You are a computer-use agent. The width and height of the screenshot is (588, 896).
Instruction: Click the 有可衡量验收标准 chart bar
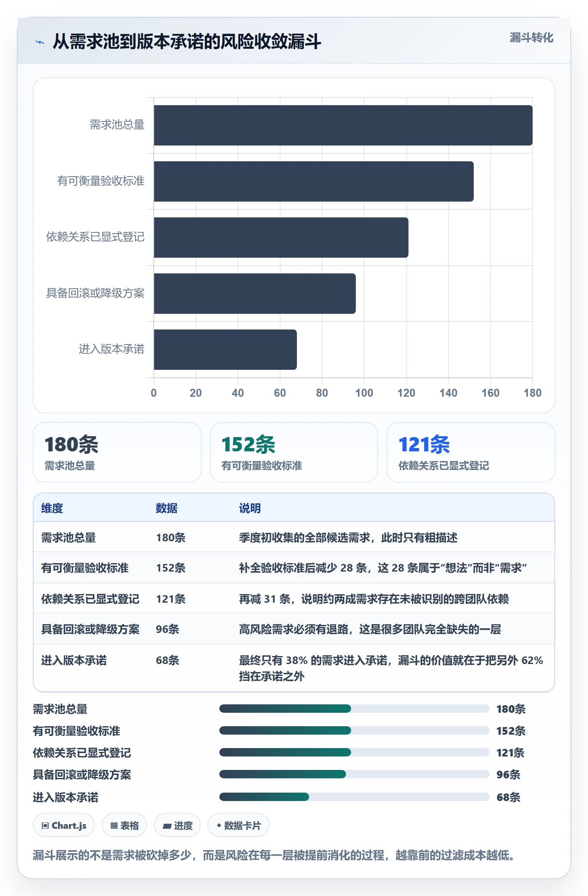tap(314, 181)
